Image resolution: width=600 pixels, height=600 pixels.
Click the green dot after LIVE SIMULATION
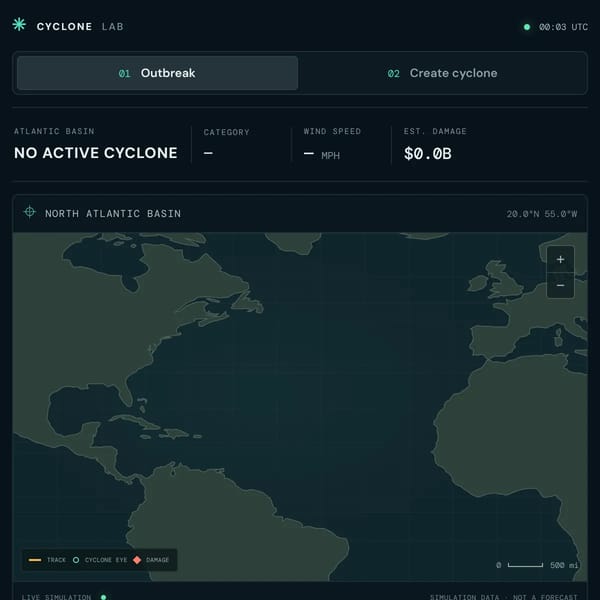tap(103, 597)
